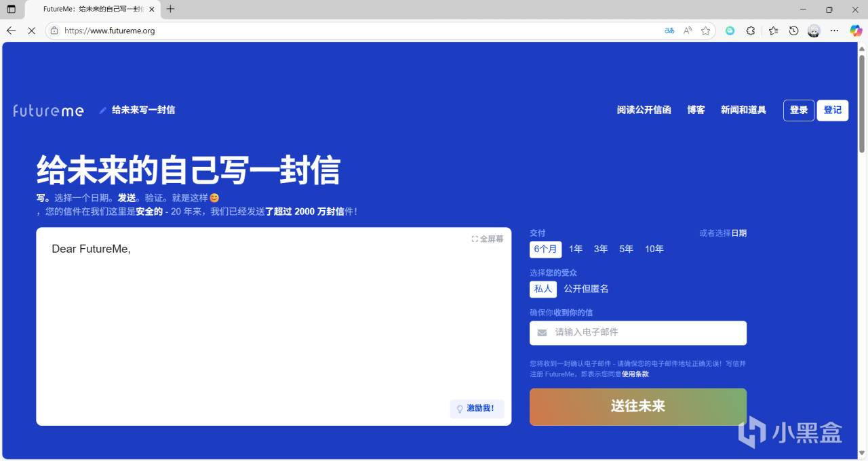Click the pencil icon beside 给未来写一封信
Screen dimensions: 868x461
(x=103, y=110)
